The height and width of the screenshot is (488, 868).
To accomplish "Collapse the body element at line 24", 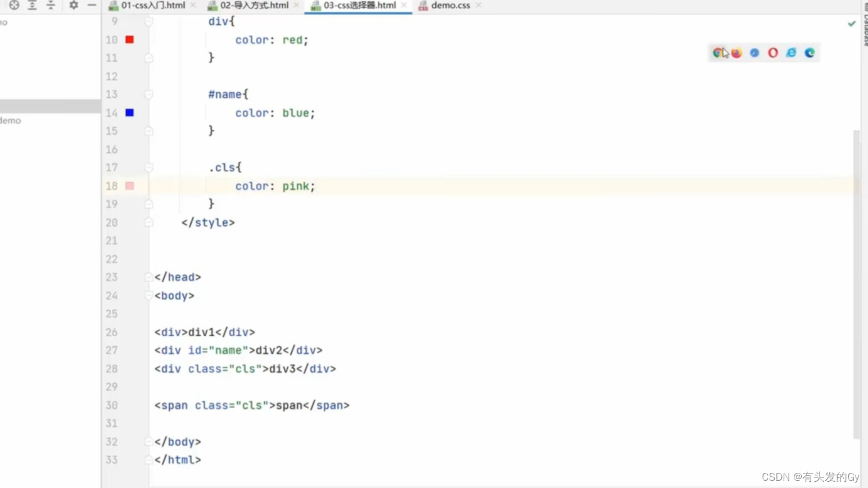I will click(x=148, y=296).
